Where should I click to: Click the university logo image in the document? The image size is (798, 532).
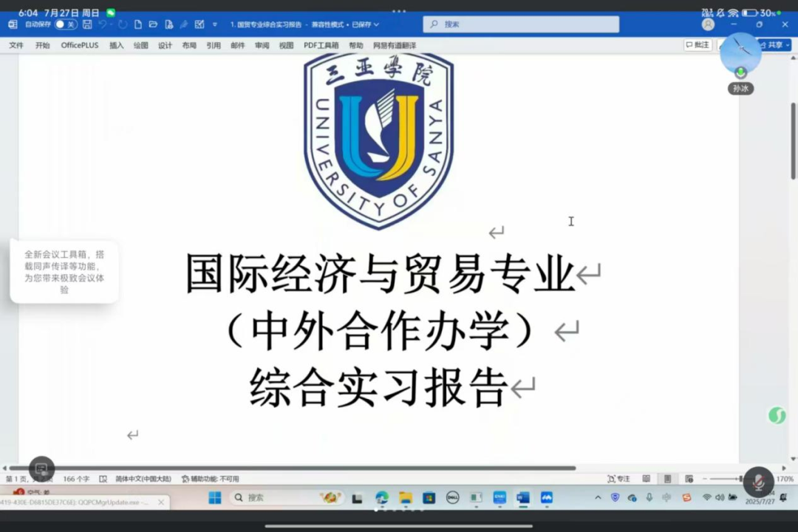point(378,141)
